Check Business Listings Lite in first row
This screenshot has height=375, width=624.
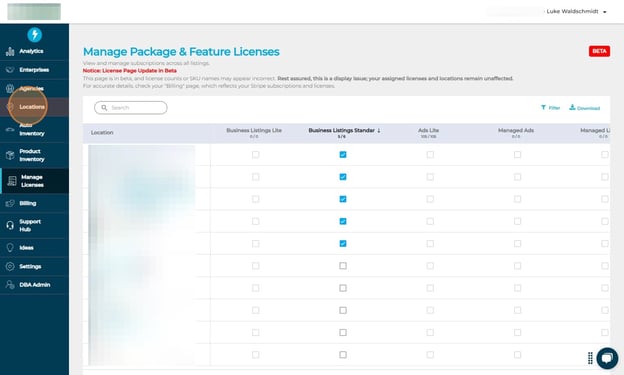pos(255,154)
